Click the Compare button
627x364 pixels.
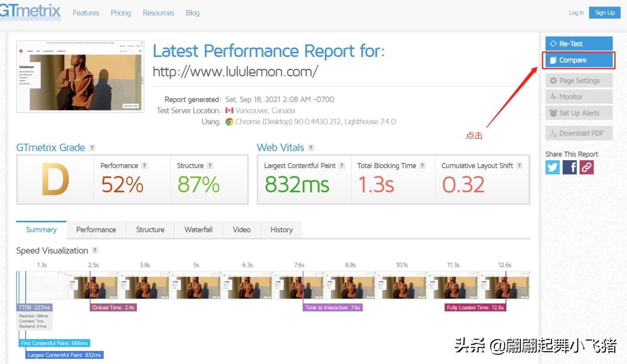[579, 60]
